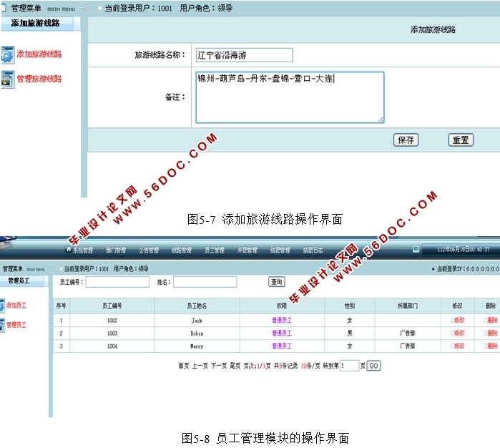Click the 性别 column header
500x448 pixels.
point(350,306)
